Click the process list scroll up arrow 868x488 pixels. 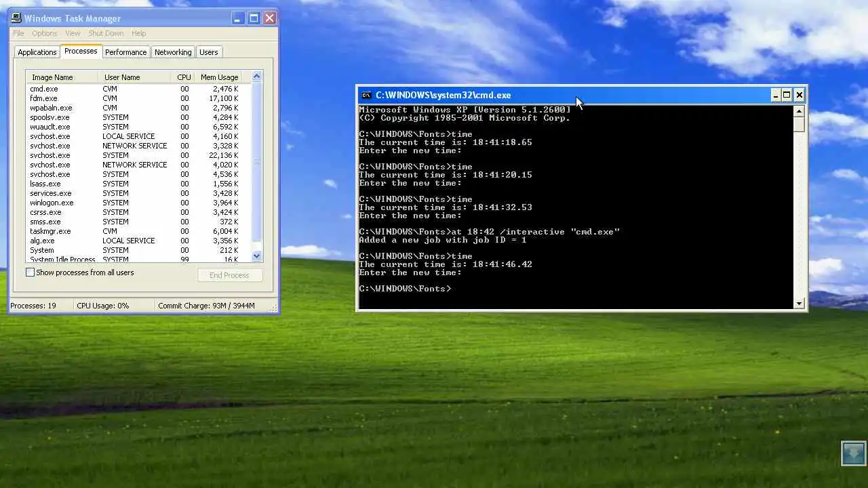pyautogui.click(x=256, y=77)
